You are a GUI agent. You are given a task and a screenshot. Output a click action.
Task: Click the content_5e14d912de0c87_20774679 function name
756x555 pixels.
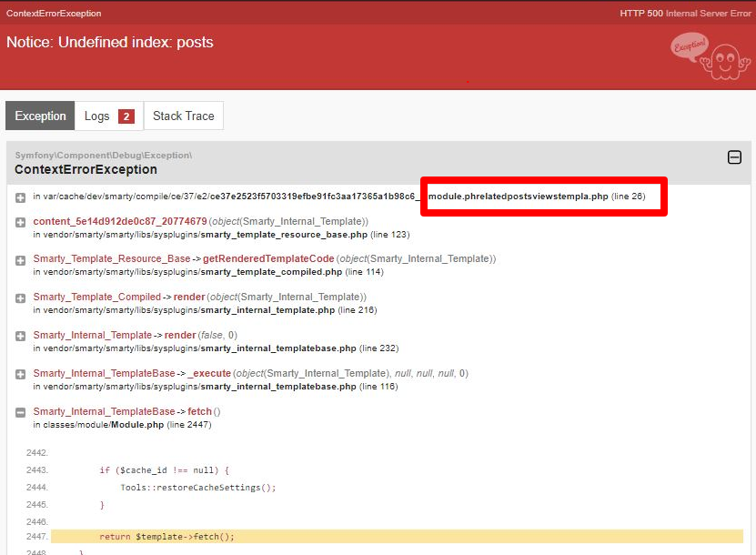(x=120, y=221)
